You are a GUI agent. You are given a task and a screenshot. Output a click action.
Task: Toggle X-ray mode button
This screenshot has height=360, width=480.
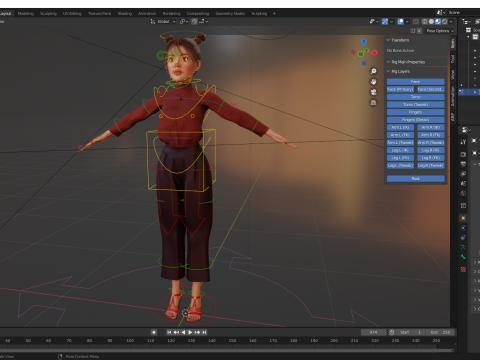click(416, 22)
